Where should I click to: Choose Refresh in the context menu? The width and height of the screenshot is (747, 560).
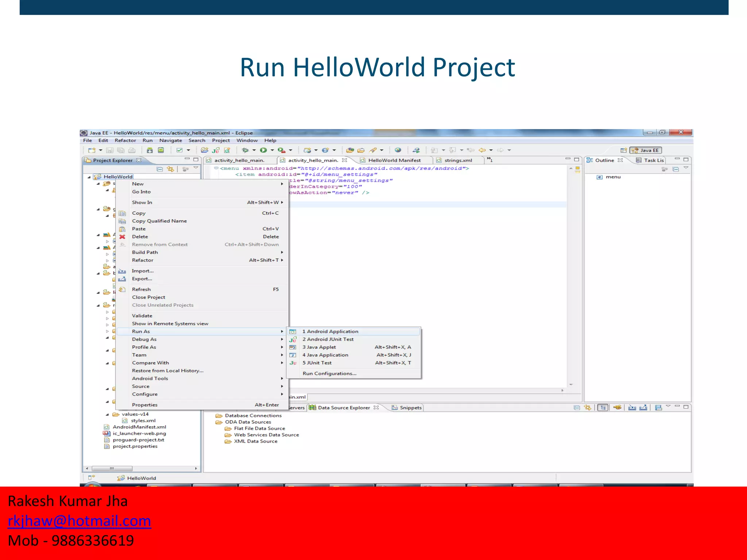pos(202,289)
